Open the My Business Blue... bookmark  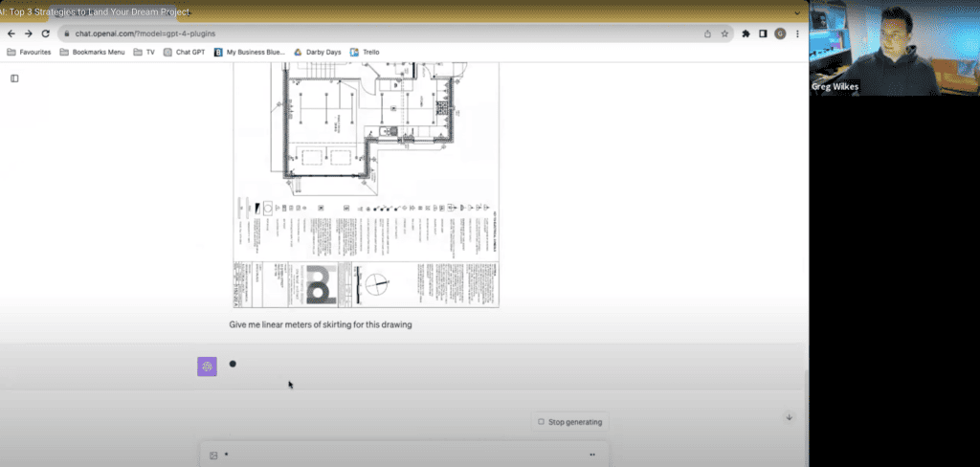pyautogui.click(x=250, y=52)
